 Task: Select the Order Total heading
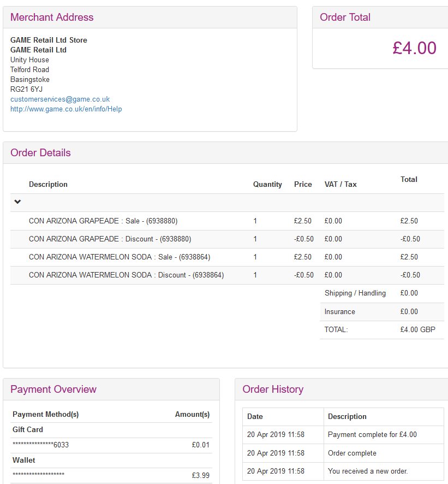(x=345, y=17)
